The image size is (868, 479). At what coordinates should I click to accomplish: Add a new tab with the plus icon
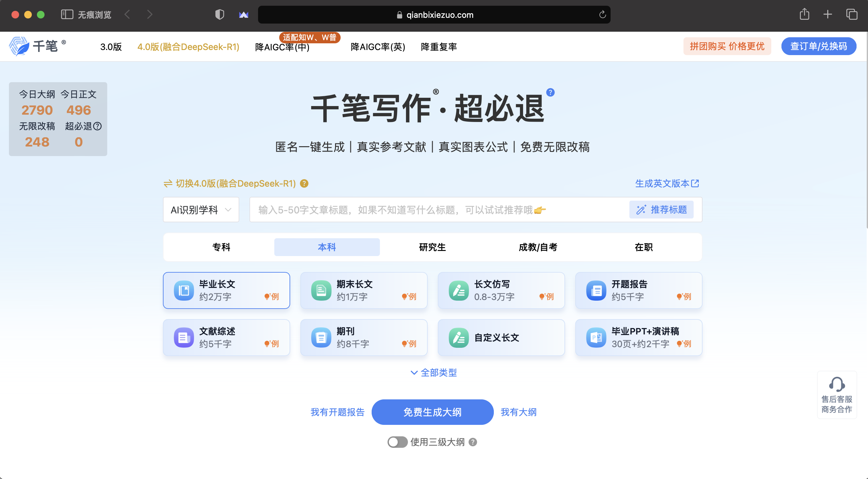(x=828, y=14)
